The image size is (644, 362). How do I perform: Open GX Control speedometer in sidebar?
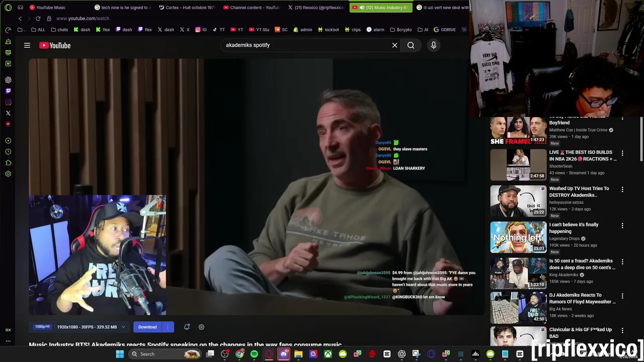tap(8, 30)
